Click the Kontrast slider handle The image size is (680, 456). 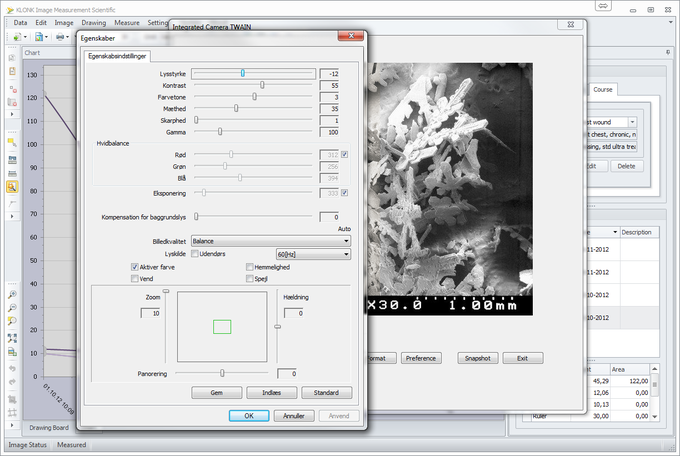coord(262,85)
